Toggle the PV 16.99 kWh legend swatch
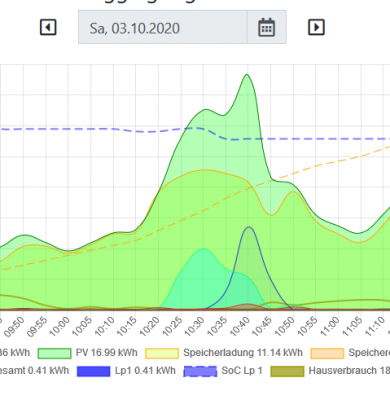 pyautogui.click(x=54, y=353)
